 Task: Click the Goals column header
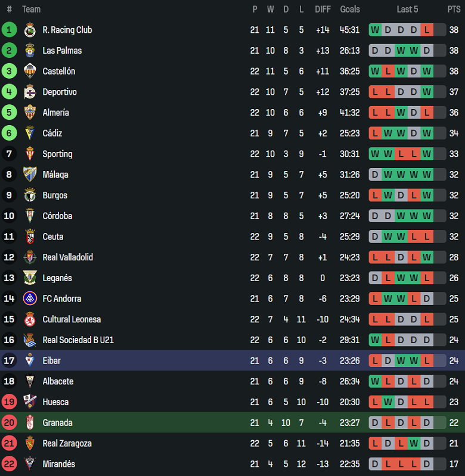click(x=350, y=9)
